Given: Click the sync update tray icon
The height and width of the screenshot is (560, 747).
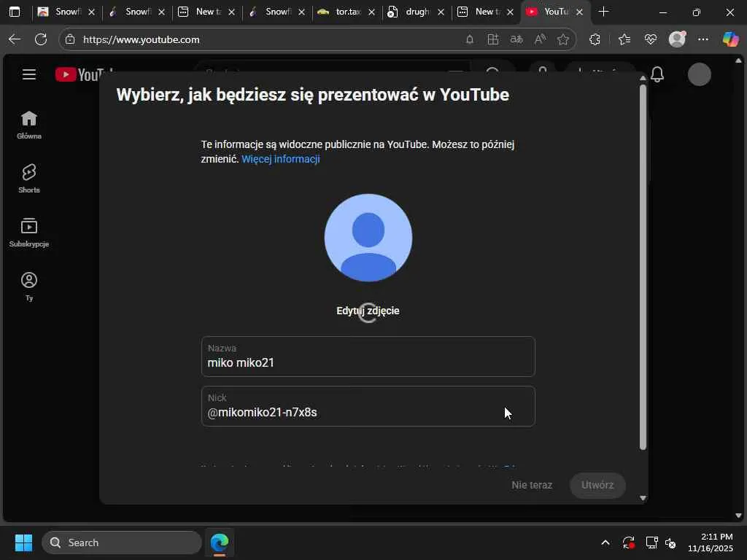Looking at the screenshot, I should coord(628,542).
